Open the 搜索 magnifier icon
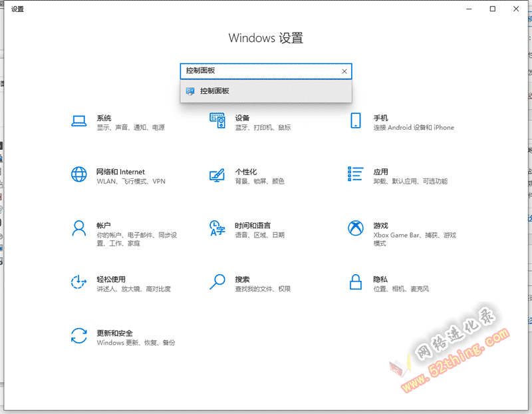This screenshot has width=532, height=414. pyautogui.click(x=217, y=282)
